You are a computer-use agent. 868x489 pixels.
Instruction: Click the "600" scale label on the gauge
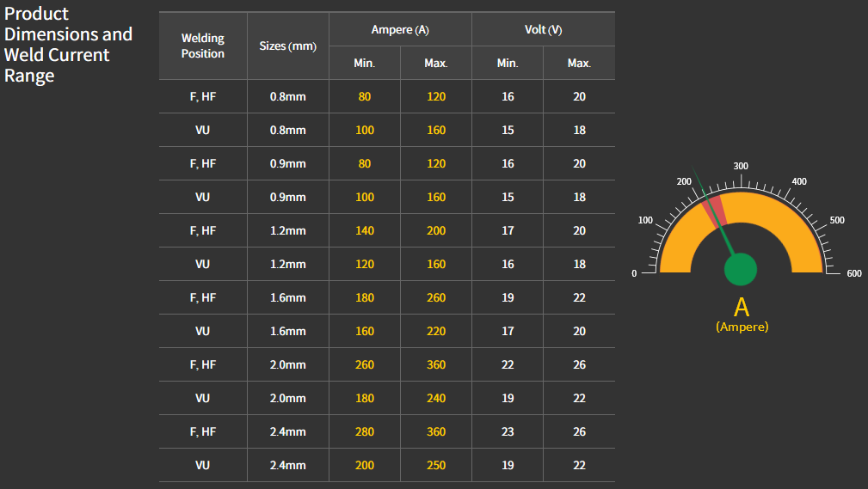(x=853, y=273)
